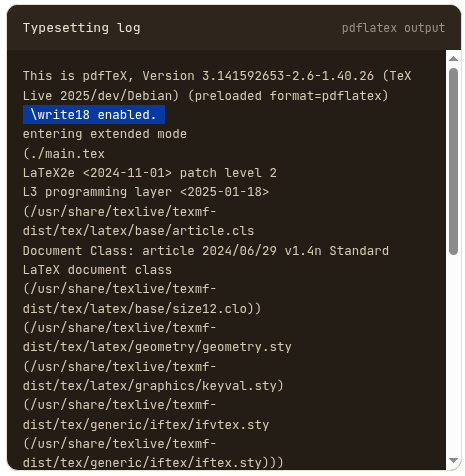
Task: Click the '(./main.tex' line
Action: pyautogui.click(x=64, y=154)
